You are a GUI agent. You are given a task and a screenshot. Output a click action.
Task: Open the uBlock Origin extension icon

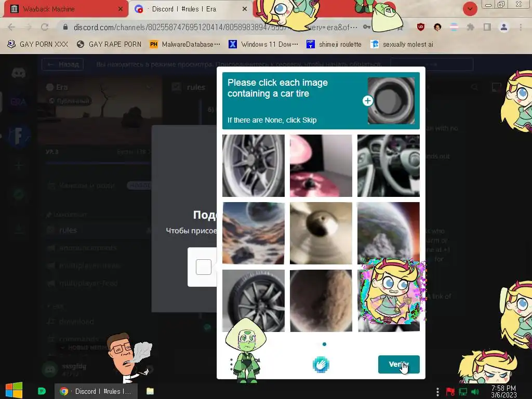[421, 27]
